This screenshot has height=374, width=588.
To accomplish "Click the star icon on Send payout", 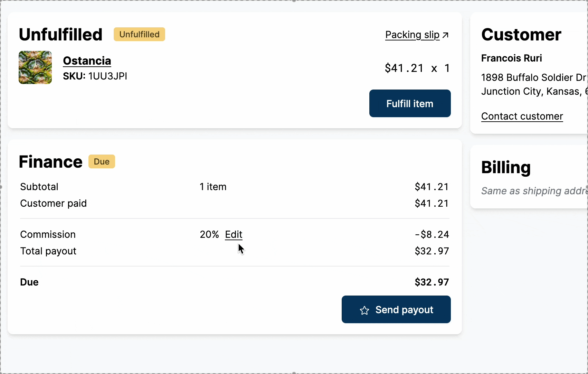I will point(364,310).
